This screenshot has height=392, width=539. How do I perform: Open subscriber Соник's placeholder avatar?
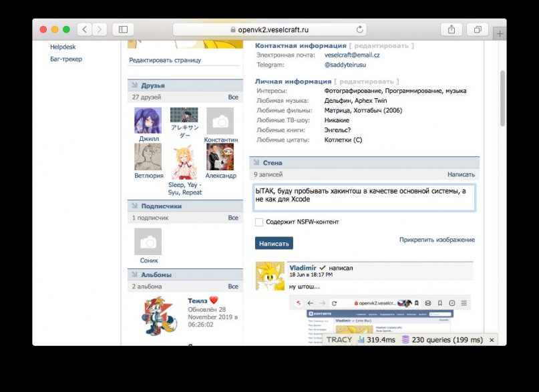tap(148, 242)
